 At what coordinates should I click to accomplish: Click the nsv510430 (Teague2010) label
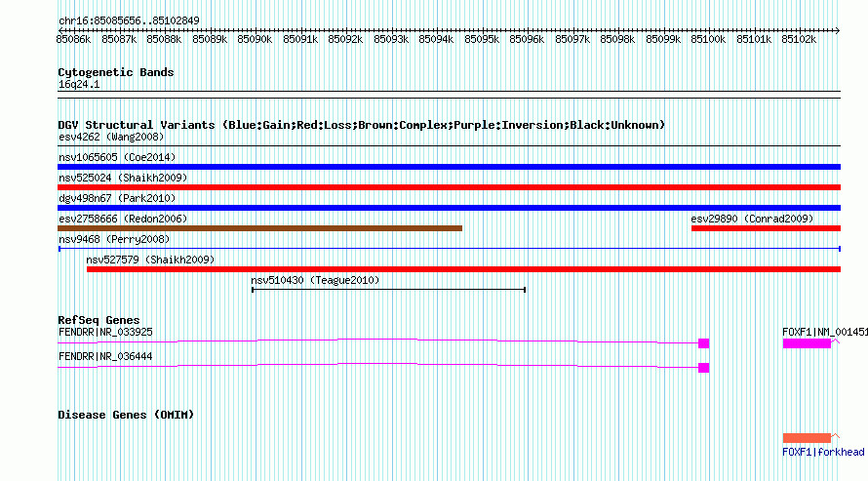315,280
